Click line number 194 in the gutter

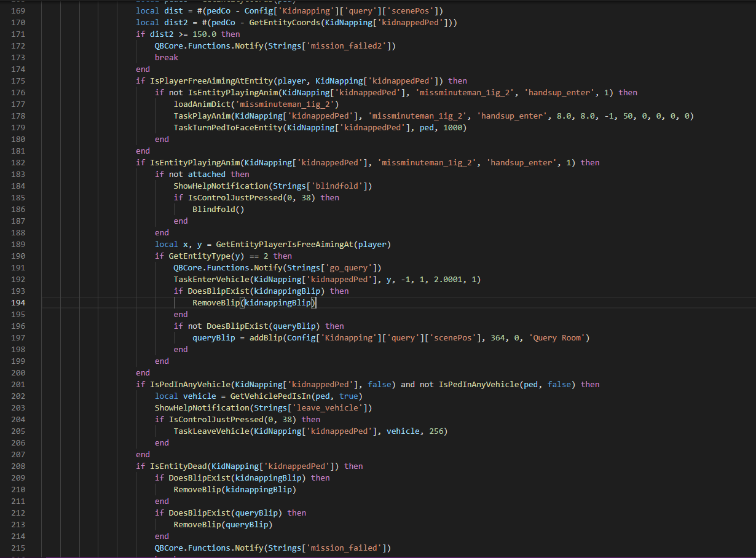[x=20, y=303]
